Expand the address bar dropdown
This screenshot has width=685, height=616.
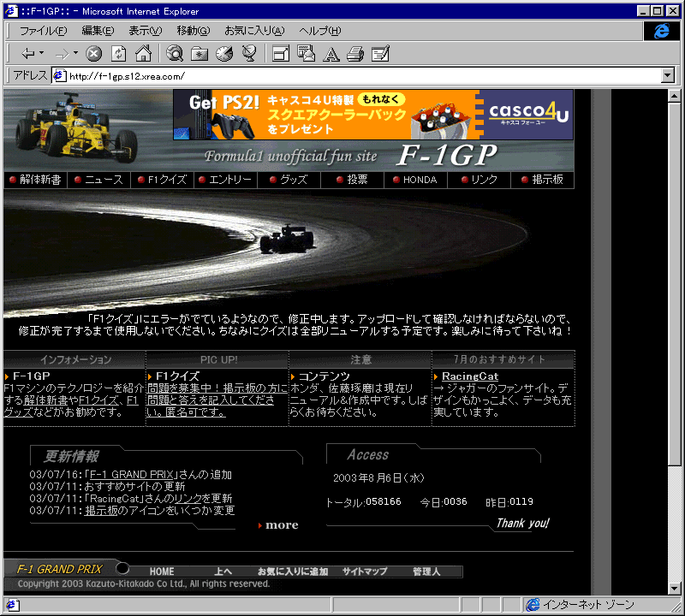pos(668,75)
